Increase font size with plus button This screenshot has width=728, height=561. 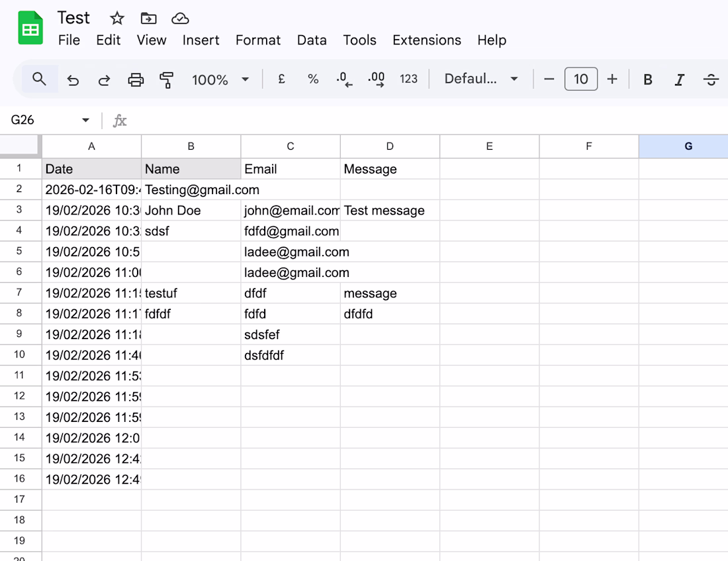[612, 79]
